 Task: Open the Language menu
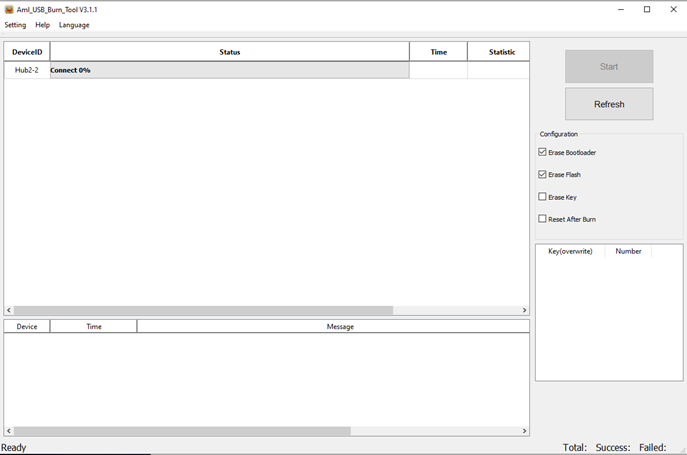click(x=74, y=25)
